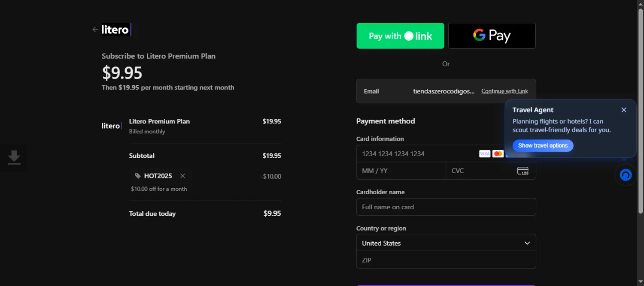Click the litero product logo in order summary

tap(112, 126)
